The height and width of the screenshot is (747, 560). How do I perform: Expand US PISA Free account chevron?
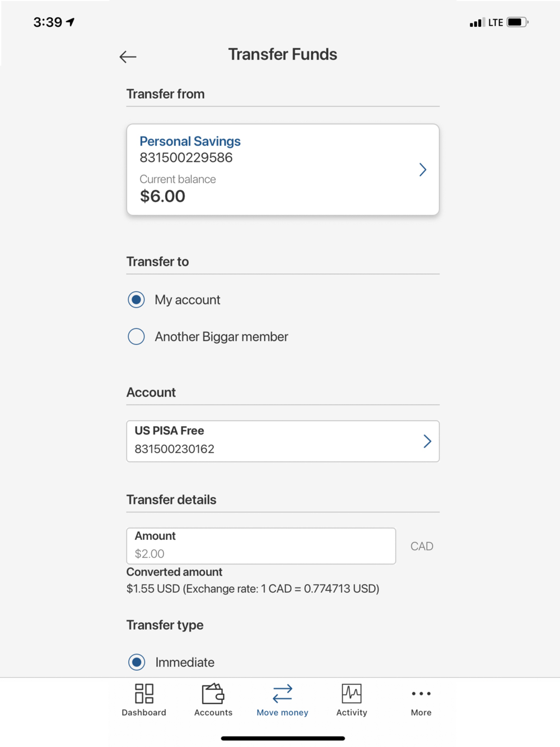[427, 441]
